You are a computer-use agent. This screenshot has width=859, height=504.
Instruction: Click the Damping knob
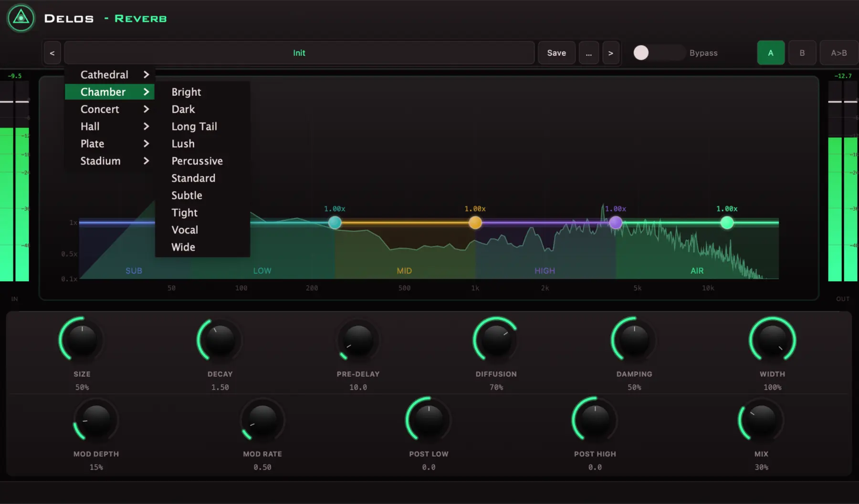click(634, 340)
